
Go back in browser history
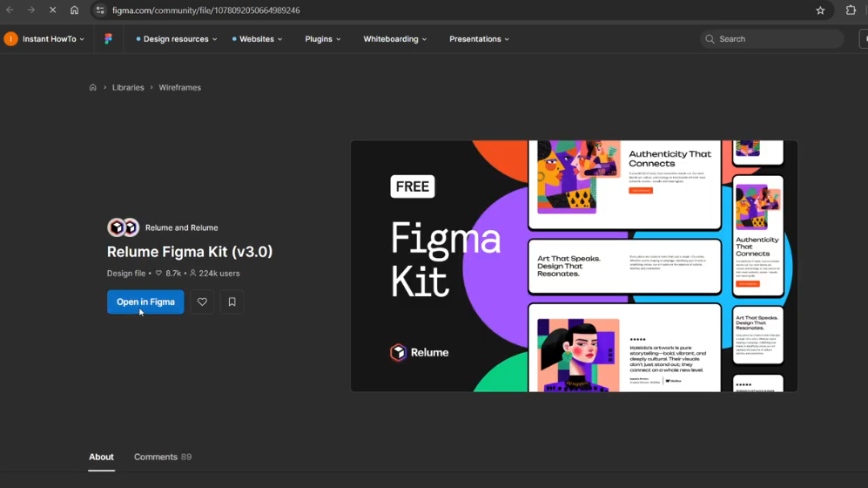pyautogui.click(x=10, y=10)
